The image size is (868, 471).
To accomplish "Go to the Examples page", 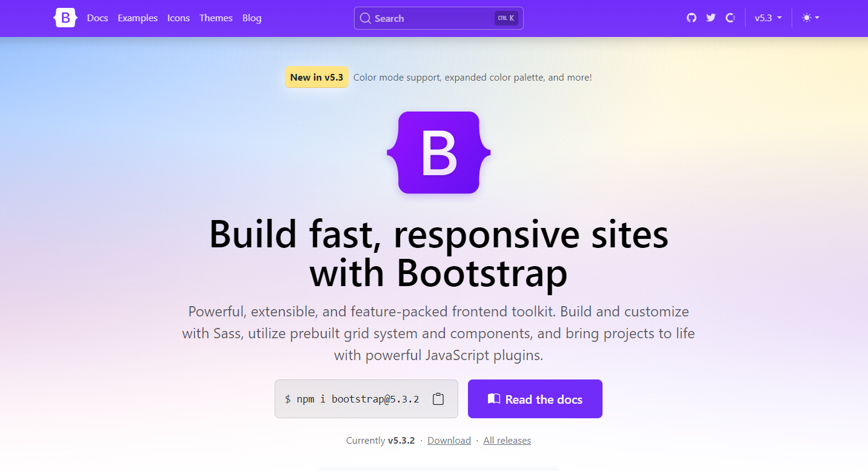I will click(x=138, y=18).
